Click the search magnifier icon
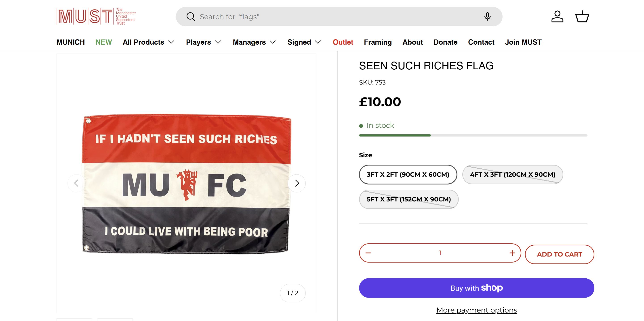The width and height of the screenshot is (644, 321). coord(191,17)
